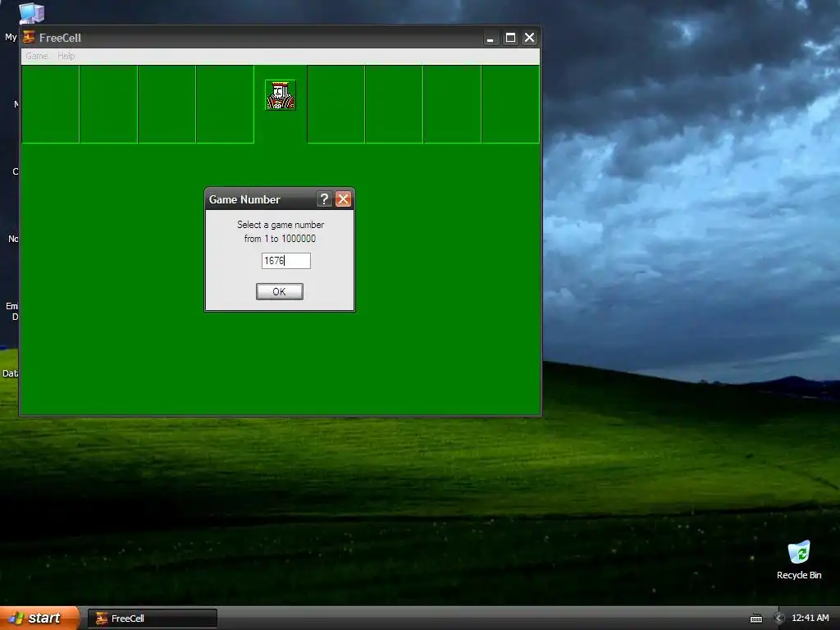This screenshot has width=840, height=630.
Task: Click the 'Select a game number' label
Action: tap(281, 225)
